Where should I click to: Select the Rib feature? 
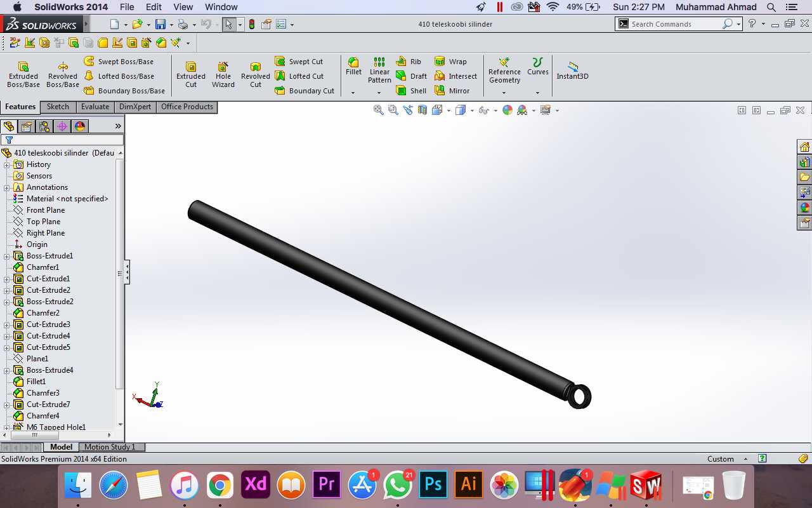(409, 62)
